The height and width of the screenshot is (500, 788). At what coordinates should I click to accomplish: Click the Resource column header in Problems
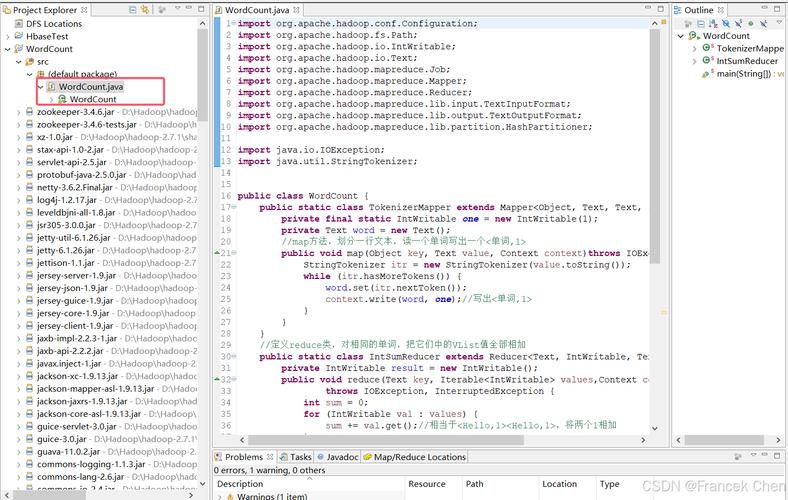[427, 484]
